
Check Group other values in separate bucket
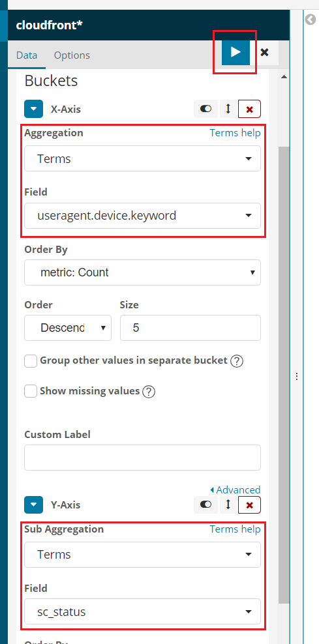pos(31,361)
